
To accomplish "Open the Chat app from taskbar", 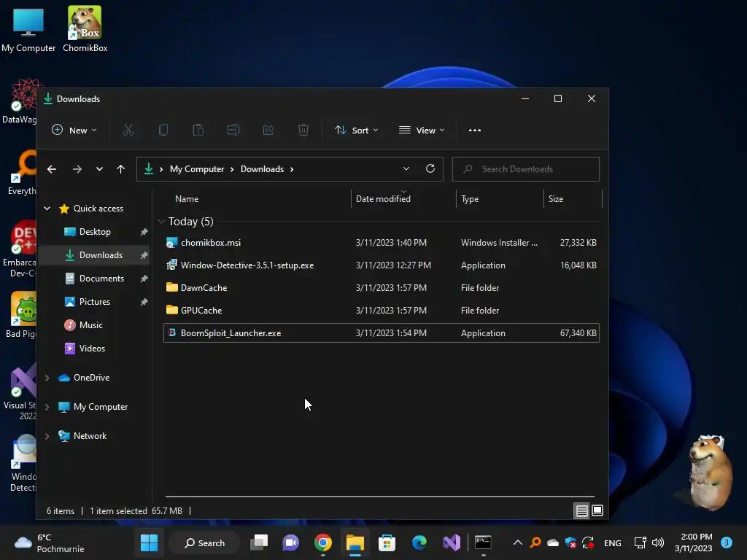I will pos(290,542).
